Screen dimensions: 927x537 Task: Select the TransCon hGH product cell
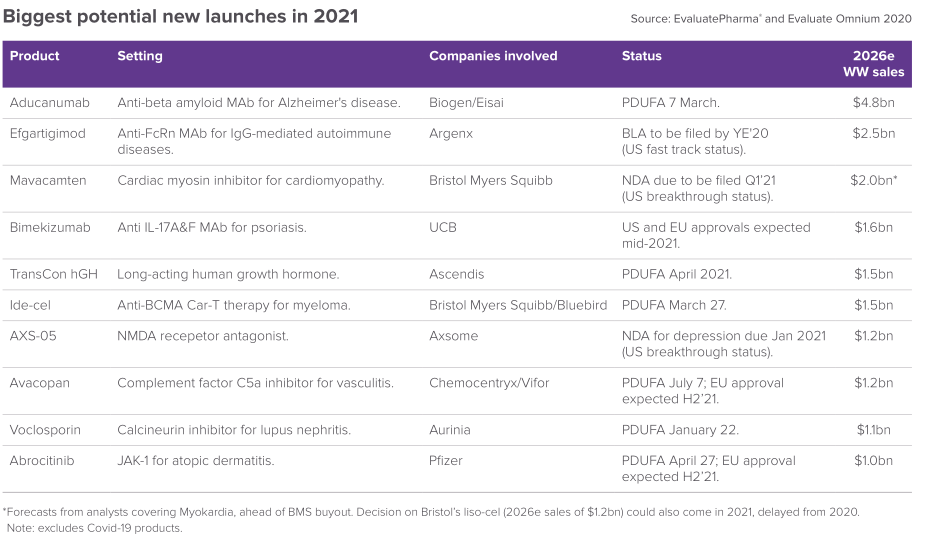[53, 274]
